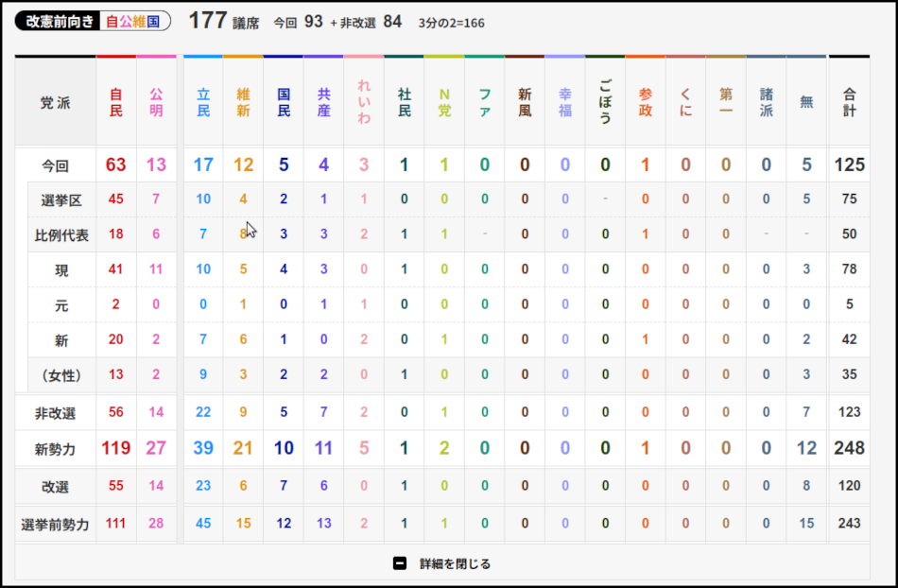Screen dimensions: 898x588
Task: Click the 3分の2=166 threshold text
Action: (451, 23)
